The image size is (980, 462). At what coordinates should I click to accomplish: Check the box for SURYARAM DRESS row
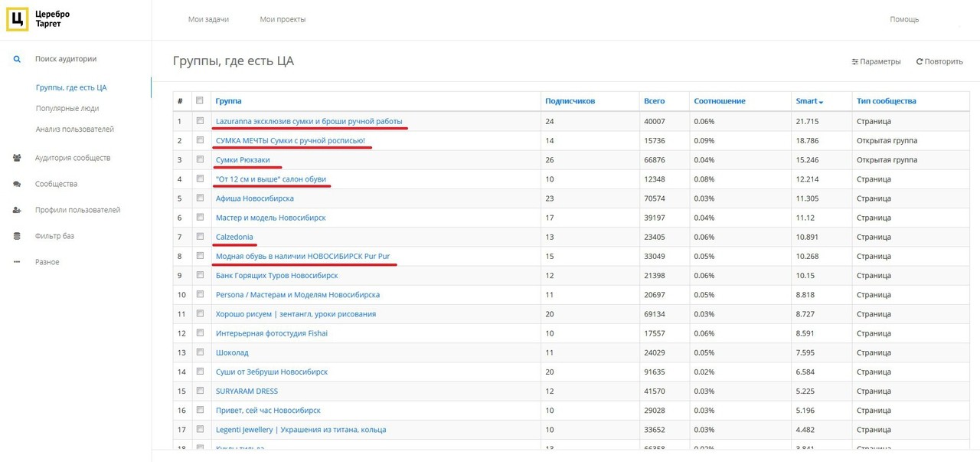point(200,390)
